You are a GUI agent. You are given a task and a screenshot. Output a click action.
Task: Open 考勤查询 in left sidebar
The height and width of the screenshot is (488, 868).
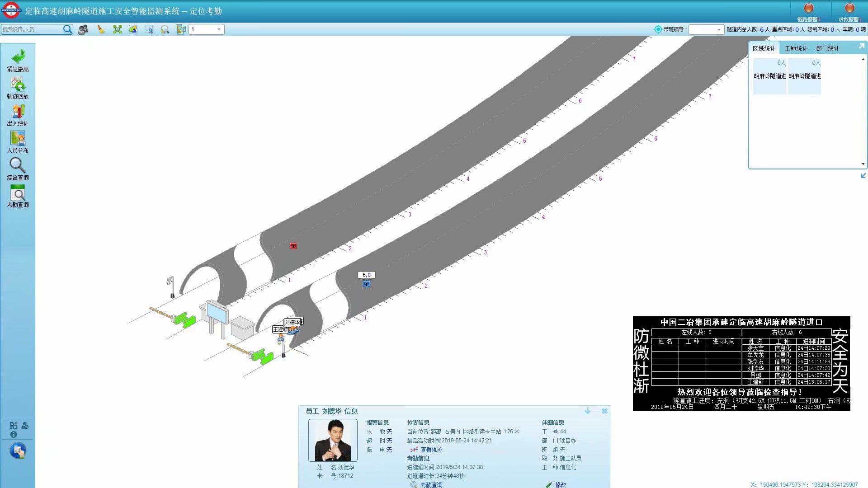point(18,193)
